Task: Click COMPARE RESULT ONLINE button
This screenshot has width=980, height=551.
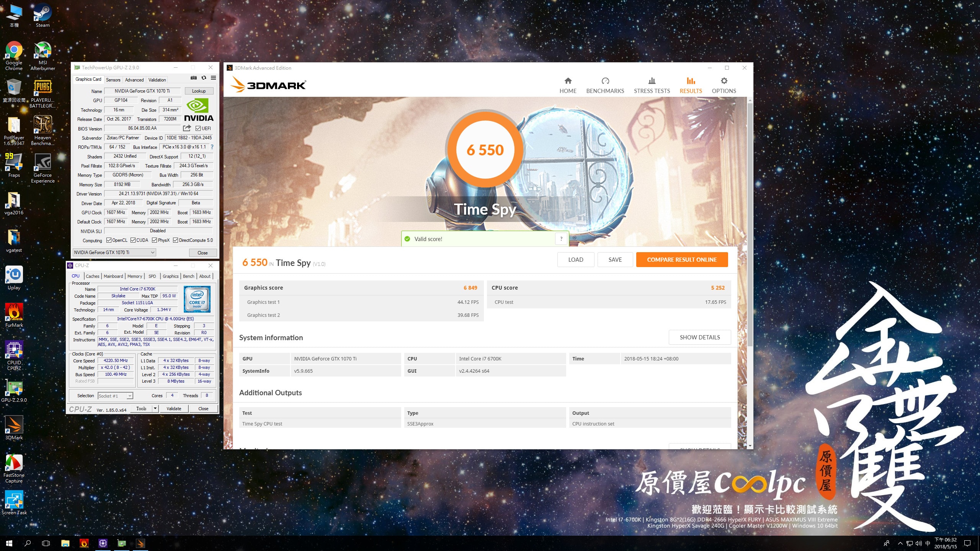Action: click(681, 259)
